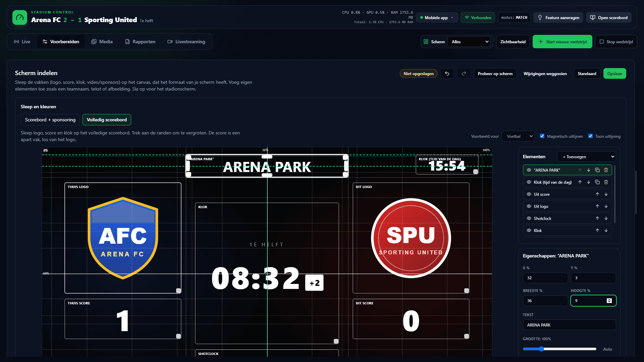Click Start nieuwe wedstrijd button
This screenshot has width=644, height=362.
click(x=562, y=42)
